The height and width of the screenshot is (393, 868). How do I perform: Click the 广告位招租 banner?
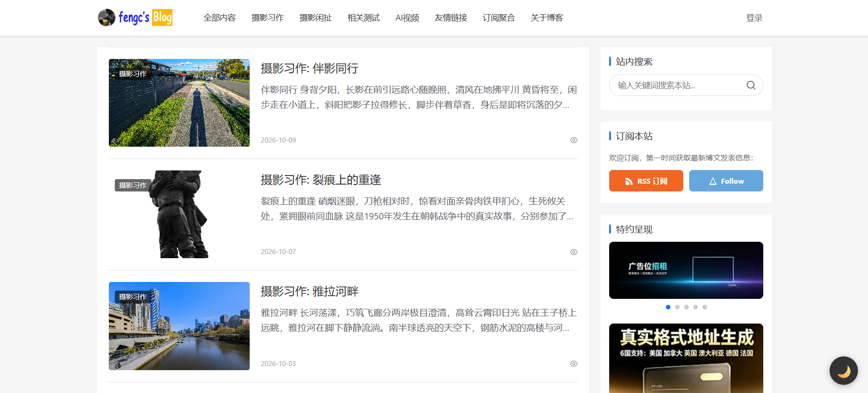coord(686,270)
